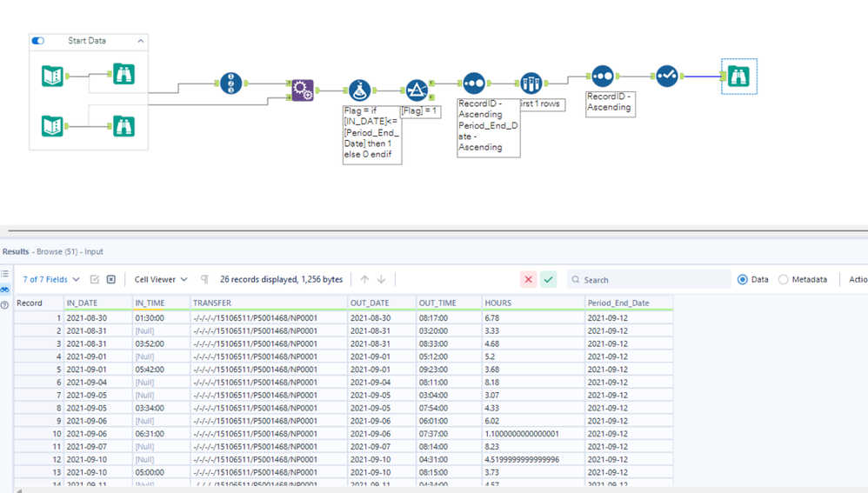Click the help question mark sidebar icon

[x=5, y=305]
